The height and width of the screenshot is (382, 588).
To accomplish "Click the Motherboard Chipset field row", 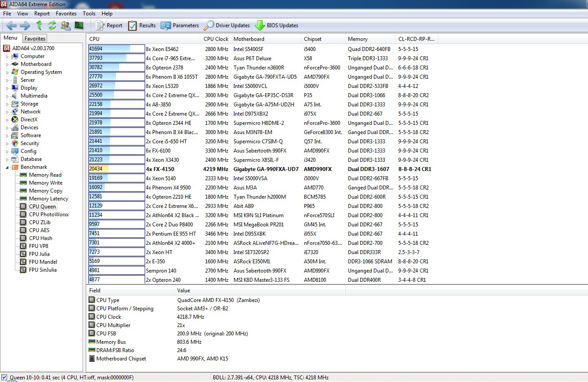I will 216,359.
